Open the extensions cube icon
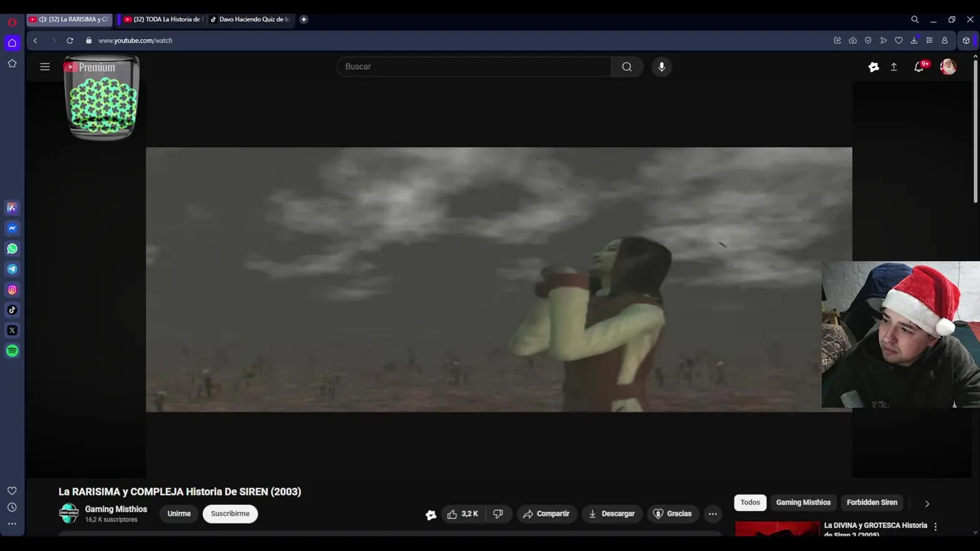Image resolution: width=980 pixels, height=551 pixels. click(x=966, y=41)
